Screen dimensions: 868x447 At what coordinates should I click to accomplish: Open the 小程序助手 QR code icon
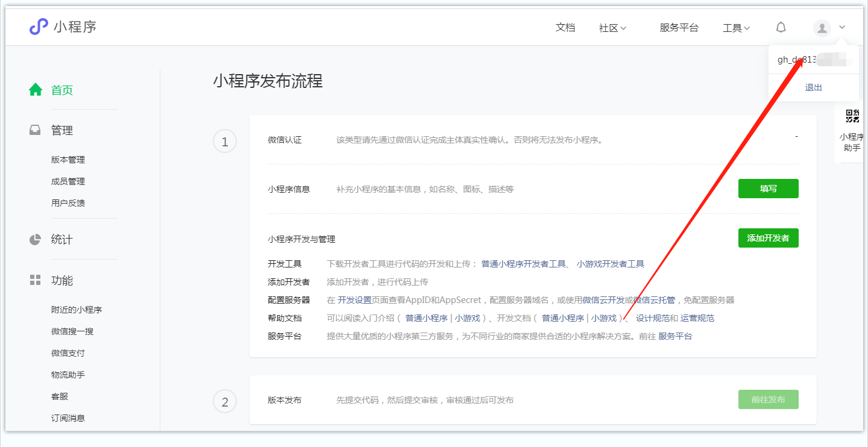[852, 116]
